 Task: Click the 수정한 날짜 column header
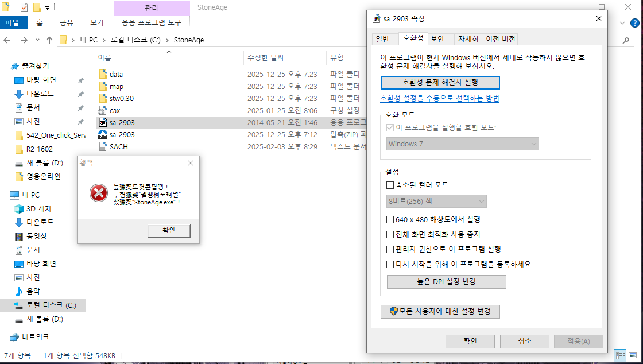pos(265,57)
